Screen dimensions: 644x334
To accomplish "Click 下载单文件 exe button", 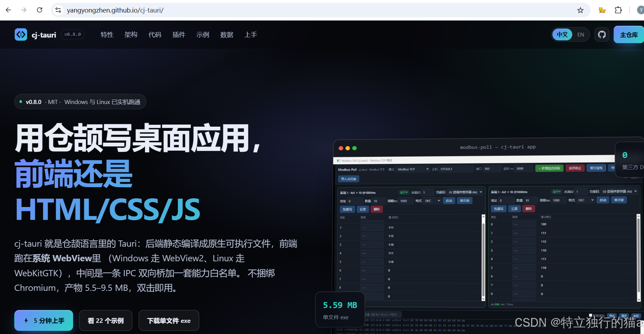I will pos(169,320).
